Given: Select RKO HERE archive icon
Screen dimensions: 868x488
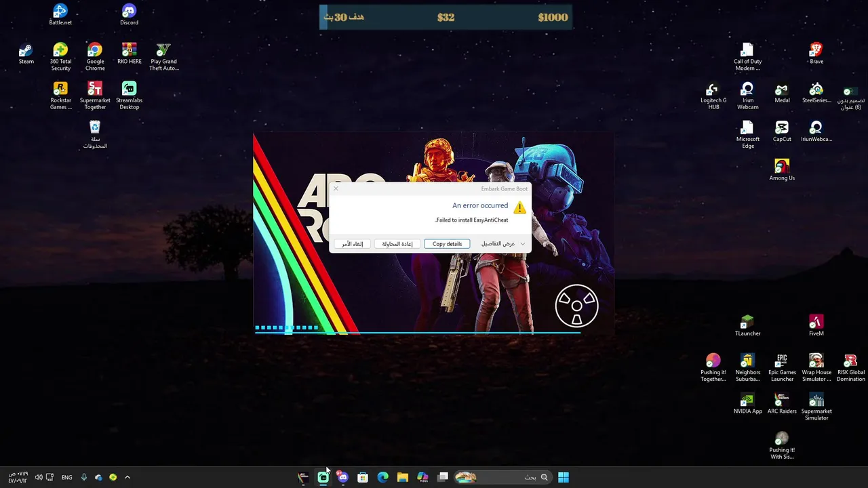Looking at the screenshot, I should [x=129, y=54].
